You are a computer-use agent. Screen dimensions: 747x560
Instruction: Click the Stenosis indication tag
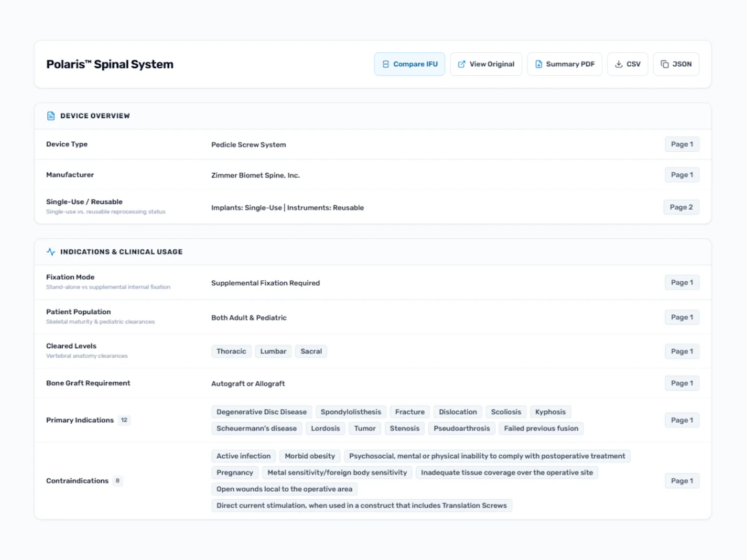(405, 428)
